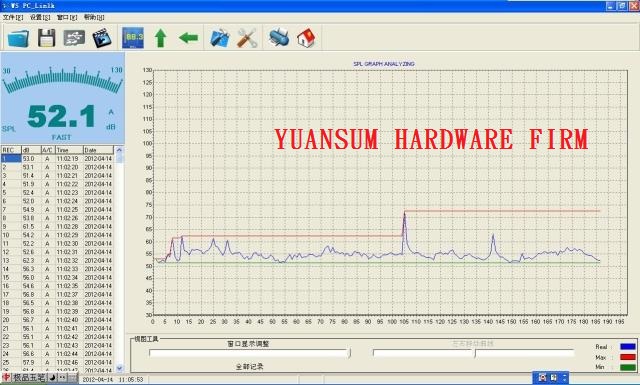Image resolution: width=640 pixels, height=385 pixels.
Task: Select record row 1 with 53.0 dB
Action: [x=57, y=158]
